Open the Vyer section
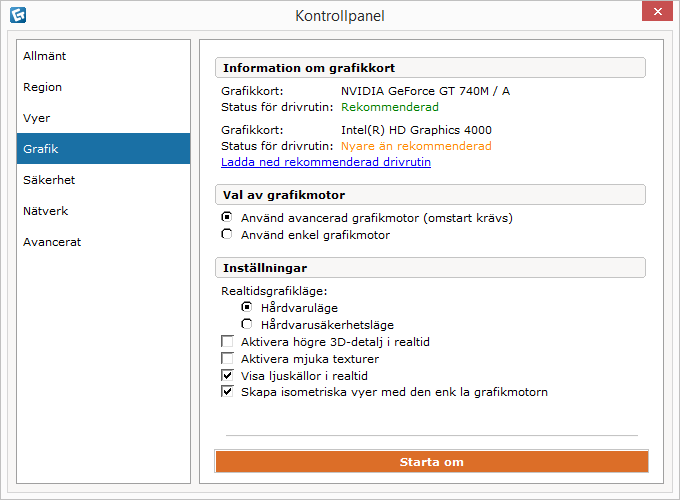This screenshot has width=680, height=500. coord(103,118)
